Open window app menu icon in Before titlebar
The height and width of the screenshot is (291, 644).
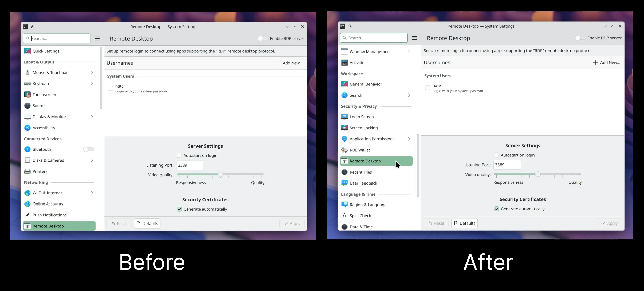point(25,27)
